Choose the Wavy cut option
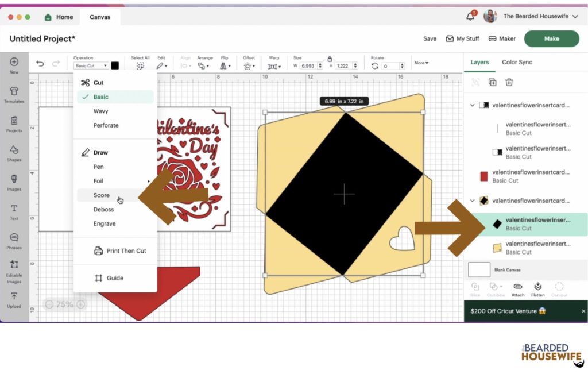 coord(101,111)
